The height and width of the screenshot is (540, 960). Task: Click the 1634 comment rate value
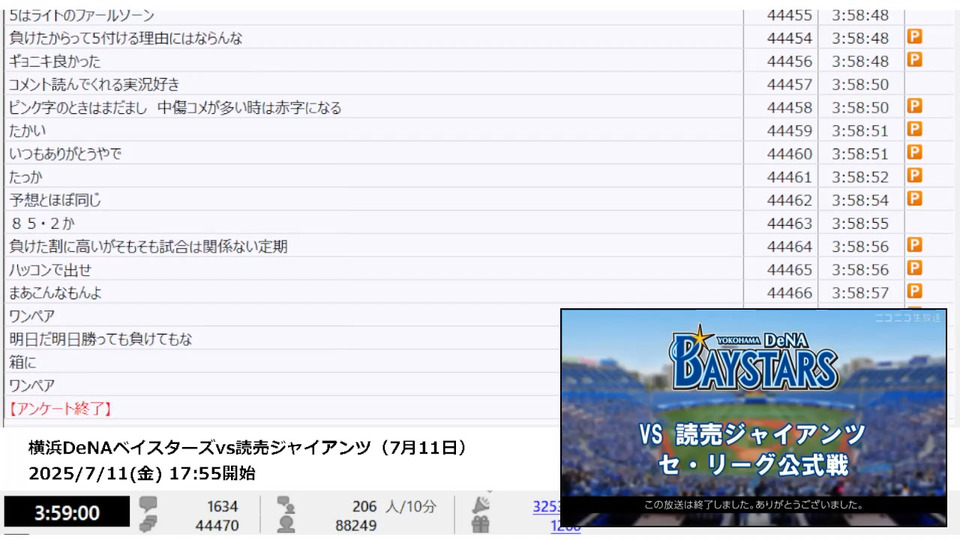[222, 506]
